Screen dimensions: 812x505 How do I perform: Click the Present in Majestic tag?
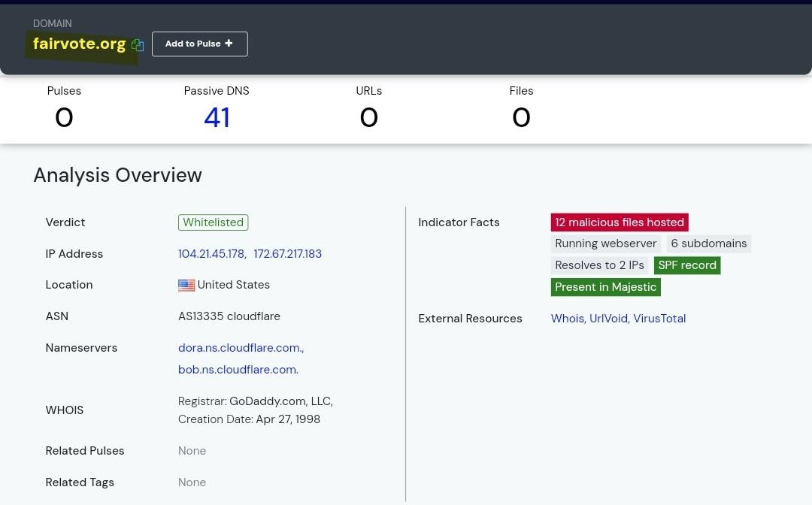point(605,287)
